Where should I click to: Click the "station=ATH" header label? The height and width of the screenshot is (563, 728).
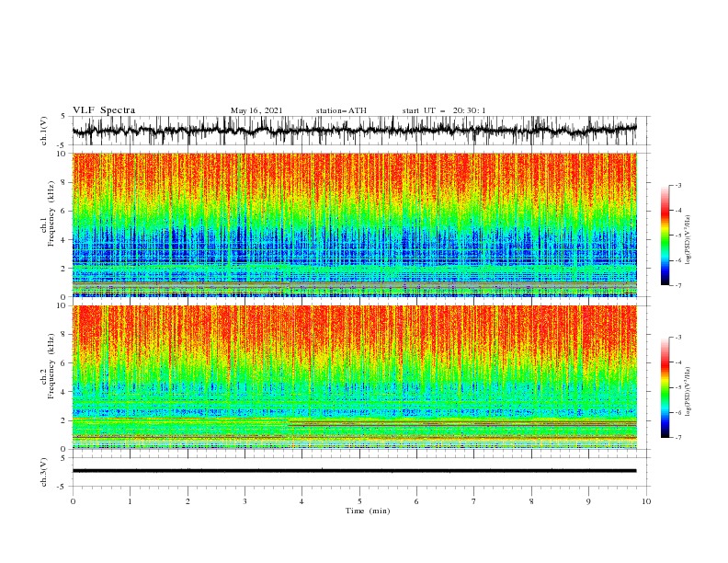[341, 110]
